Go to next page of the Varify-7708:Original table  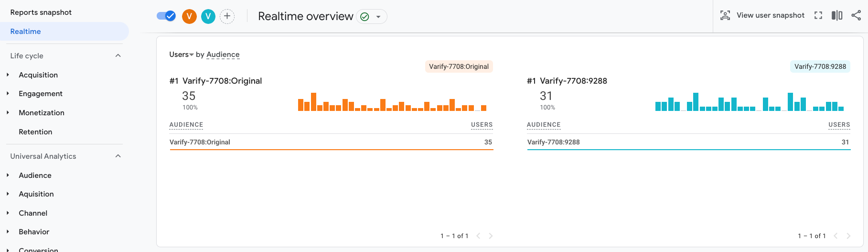[x=491, y=236]
